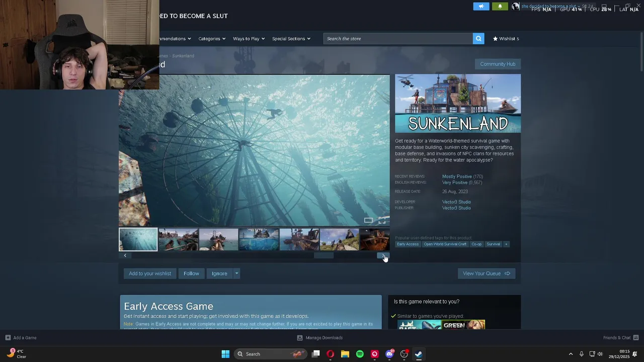This screenshot has height=362, width=644.
Task: Toggle theater mode on the media player
Action: tap(368, 220)
